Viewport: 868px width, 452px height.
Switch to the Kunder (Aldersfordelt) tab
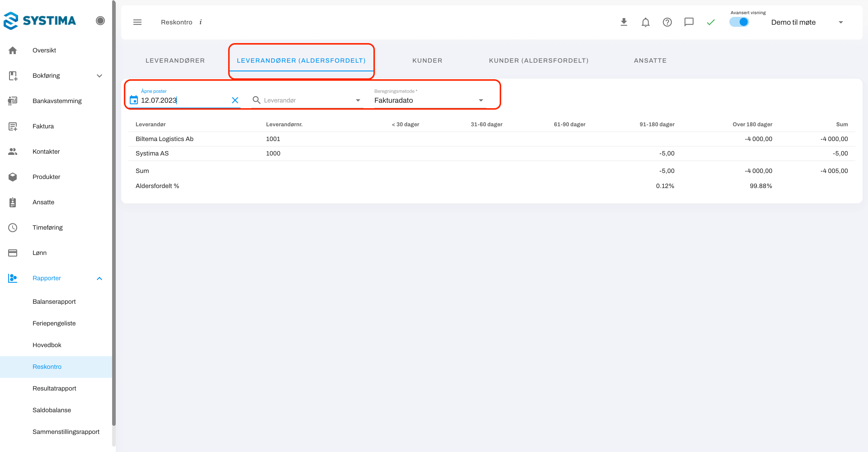point(539,61)
